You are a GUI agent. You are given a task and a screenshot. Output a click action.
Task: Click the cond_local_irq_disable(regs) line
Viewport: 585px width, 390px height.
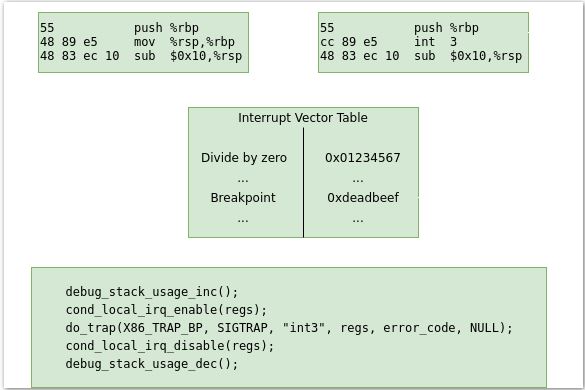pyautogui.click(x=170, y=346)
